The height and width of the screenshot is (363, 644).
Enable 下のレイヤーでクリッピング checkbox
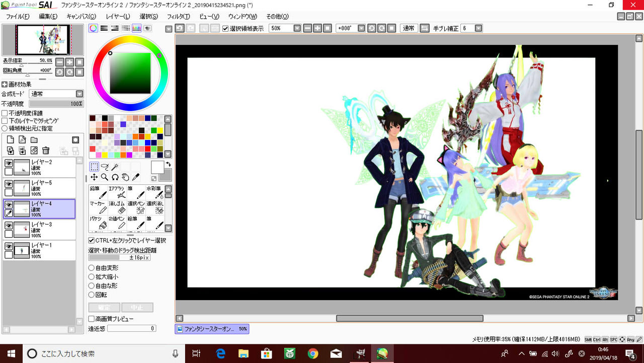point(5,121)
